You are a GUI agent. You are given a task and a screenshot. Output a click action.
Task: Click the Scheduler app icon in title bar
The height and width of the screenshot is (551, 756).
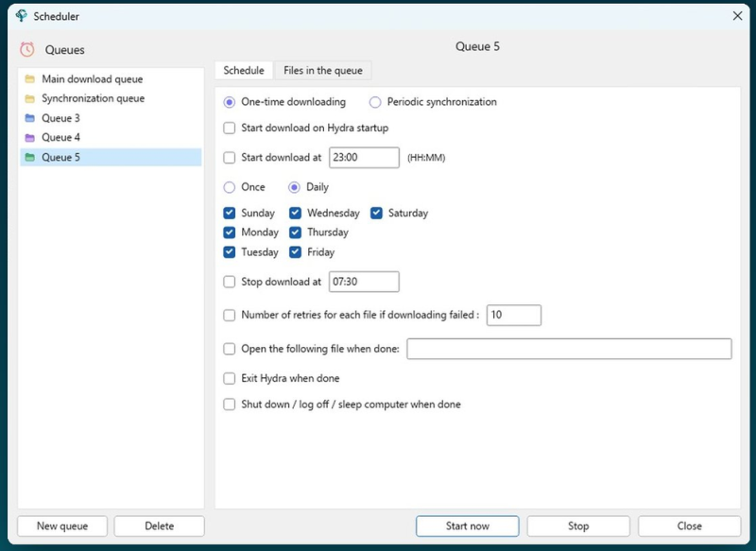click(x=21, y=16)
